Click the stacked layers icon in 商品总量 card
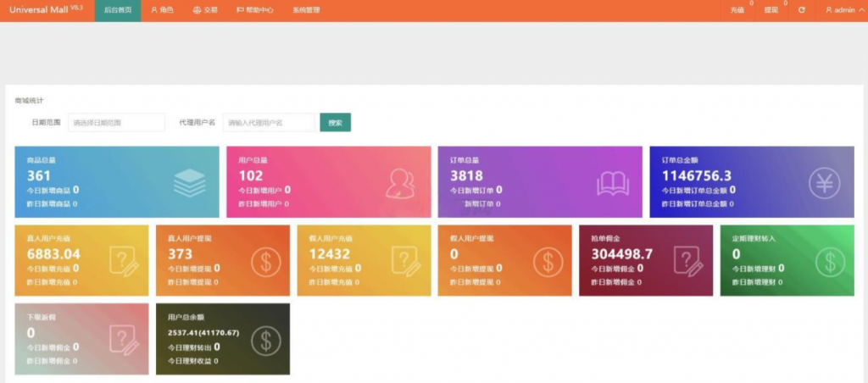The image size is (868, 383). (189, 183)
